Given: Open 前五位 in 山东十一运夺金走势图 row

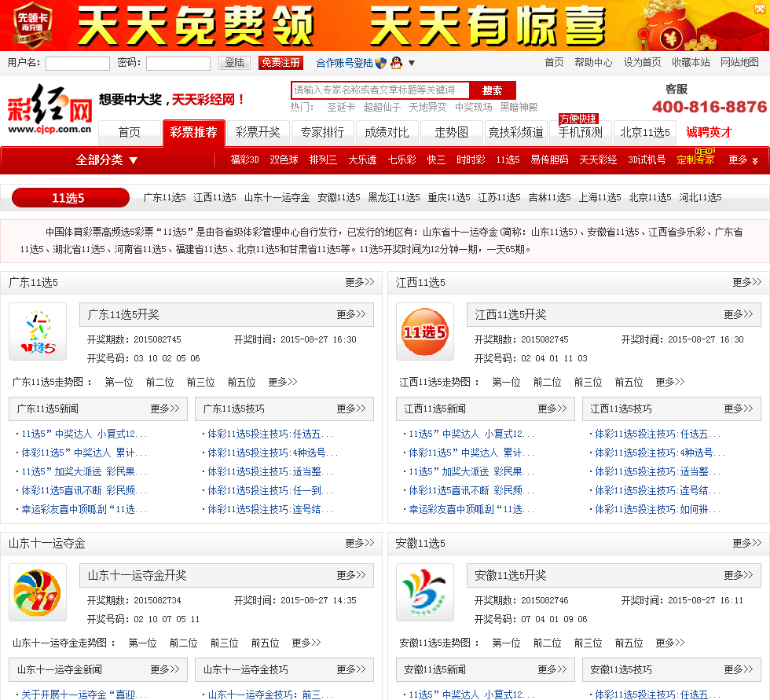Looking at the screenshot, I should 265,643.
